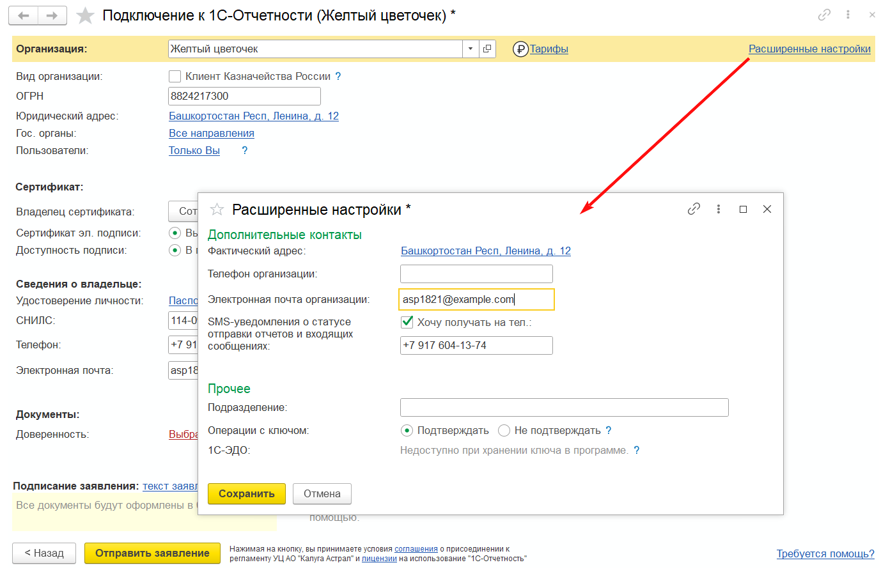The height and width of the screenshot is (588, 888).
Task: Copy link to Расширенные настройки dialog
Action: pos(694,209)
